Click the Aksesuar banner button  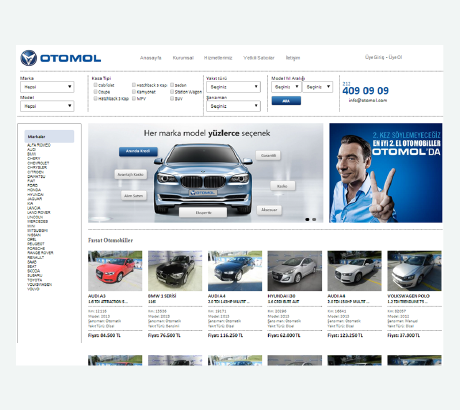coord(269,210)
